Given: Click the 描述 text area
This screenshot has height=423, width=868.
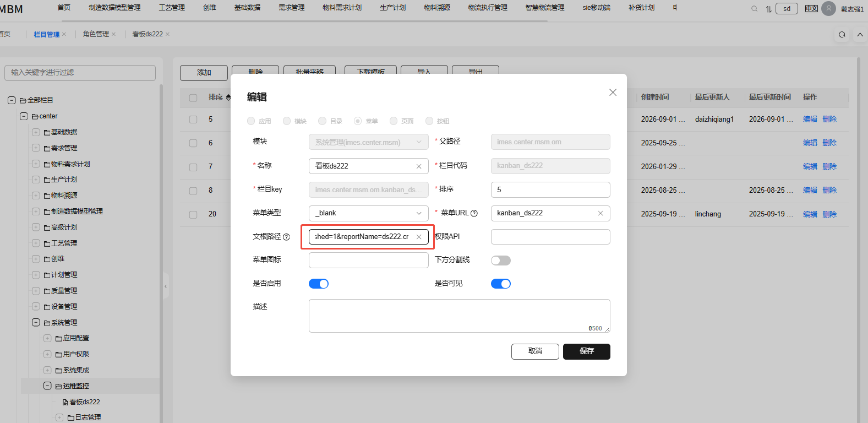Looking at the screenshot, I should [459, 316].
